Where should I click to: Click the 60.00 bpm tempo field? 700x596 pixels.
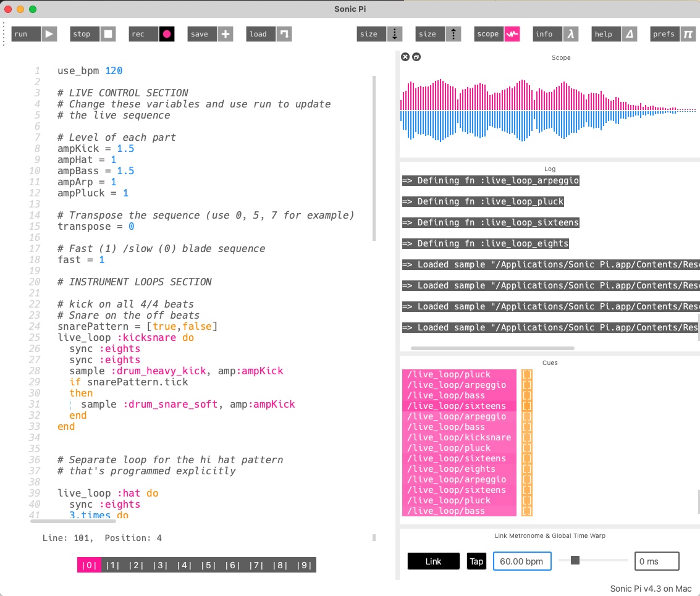pyautogui.click(x=522, y=561)
